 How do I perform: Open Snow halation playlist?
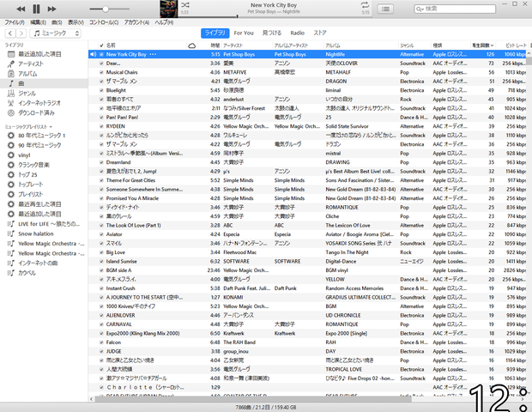click(36, 233)
